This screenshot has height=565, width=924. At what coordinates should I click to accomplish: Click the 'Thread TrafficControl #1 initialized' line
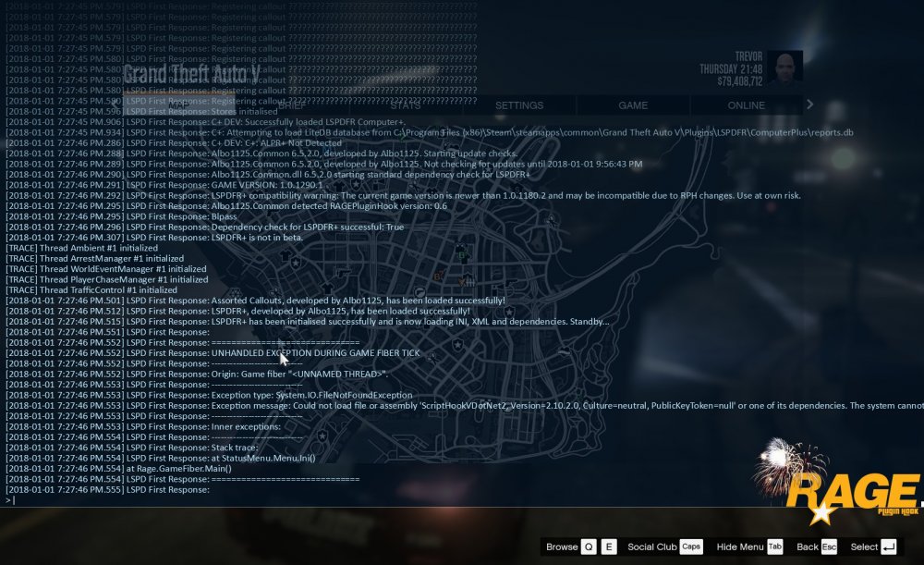[91, 289]
